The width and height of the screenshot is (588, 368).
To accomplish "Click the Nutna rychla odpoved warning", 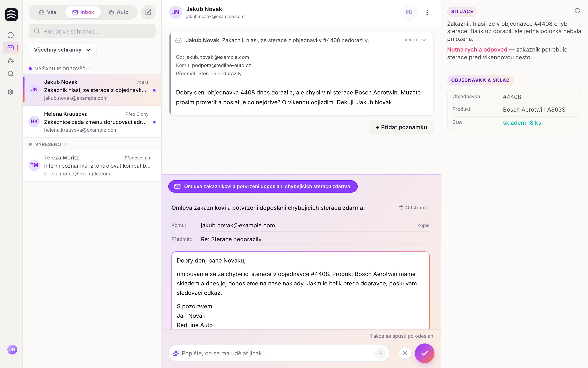I will 477,50.
